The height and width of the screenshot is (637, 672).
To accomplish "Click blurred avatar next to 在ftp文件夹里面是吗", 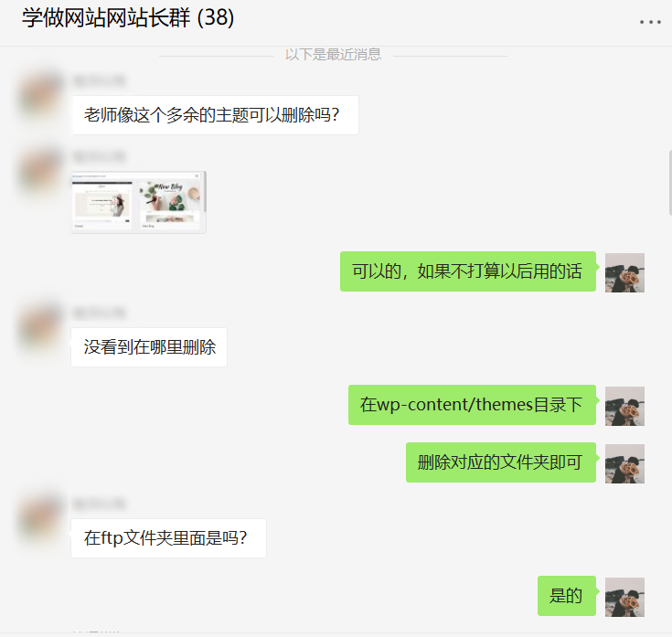I will (40, 520).
